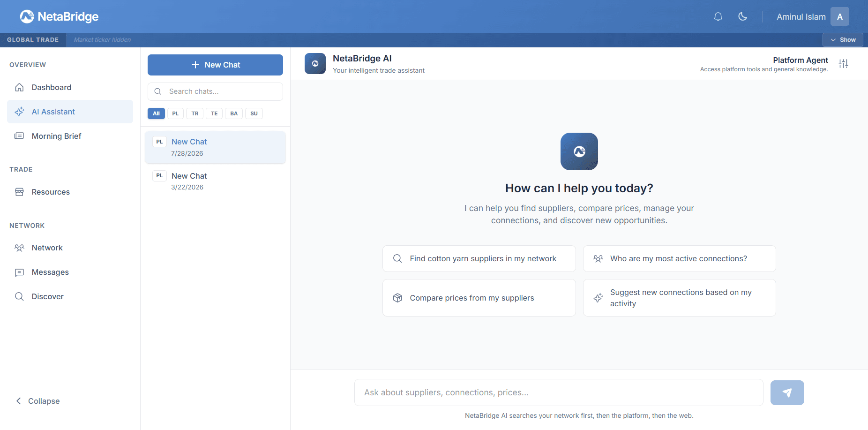Click the How can I help you today heading

(579, 188)
